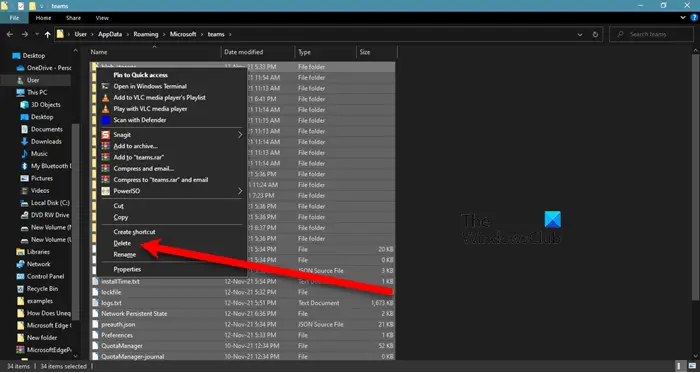This screenshot has width=700, height=373.
Task: Click the Network Persistent State file
Action: pos(134,314)
